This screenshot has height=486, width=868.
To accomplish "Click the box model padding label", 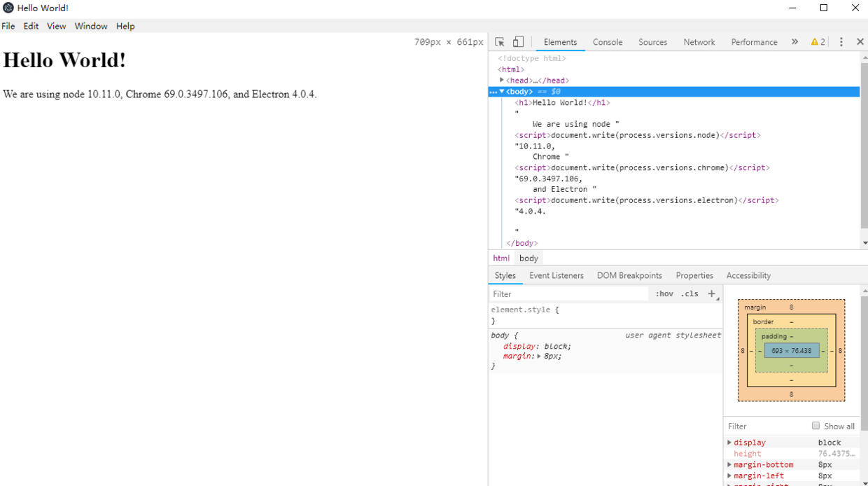I will click(x=774, y=336).
